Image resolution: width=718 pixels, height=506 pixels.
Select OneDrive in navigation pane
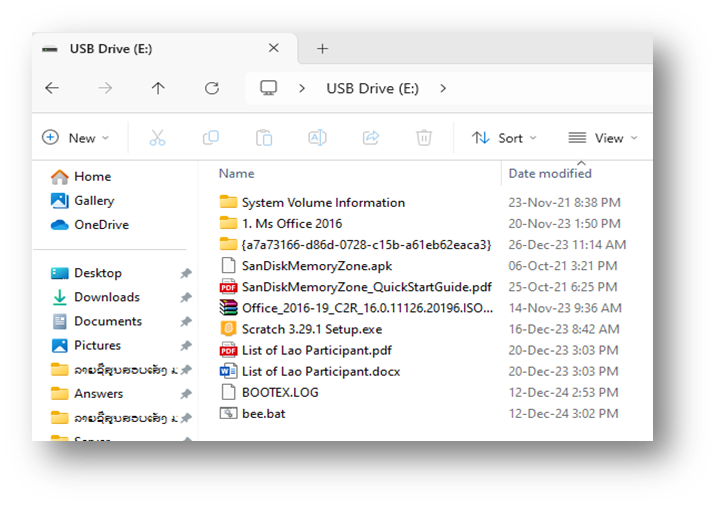101,225
